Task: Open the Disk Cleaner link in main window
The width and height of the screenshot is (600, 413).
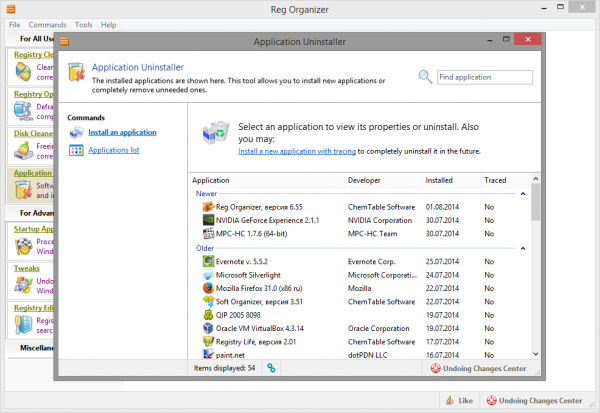Action: pyautogui.click(x=34, y=133)
